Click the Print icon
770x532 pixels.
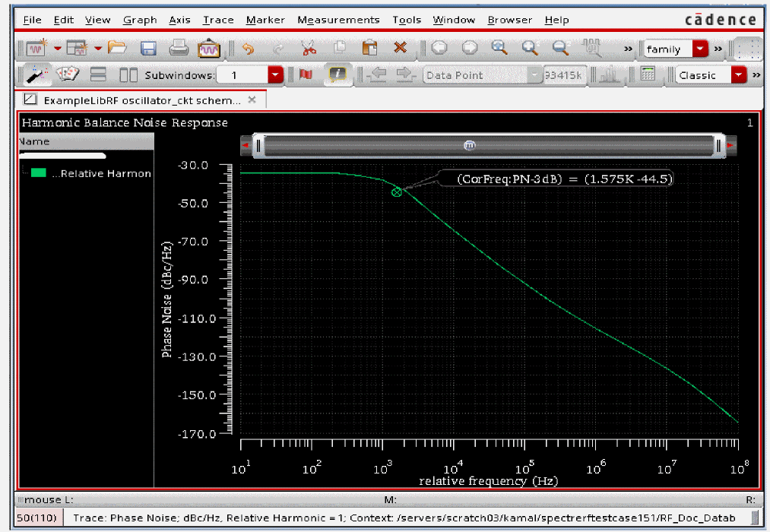[179, 49]
